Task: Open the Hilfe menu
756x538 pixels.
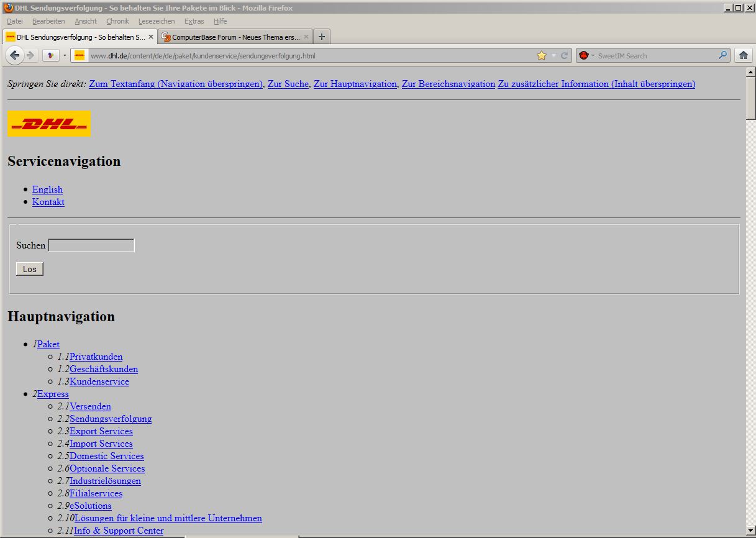Action: [220, 21]
